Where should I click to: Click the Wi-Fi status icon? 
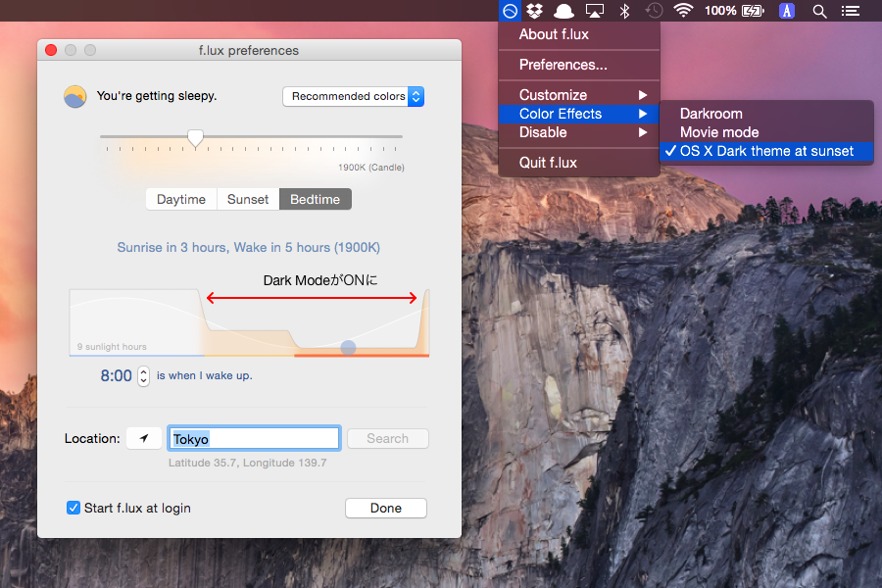[x=683, y=11]
